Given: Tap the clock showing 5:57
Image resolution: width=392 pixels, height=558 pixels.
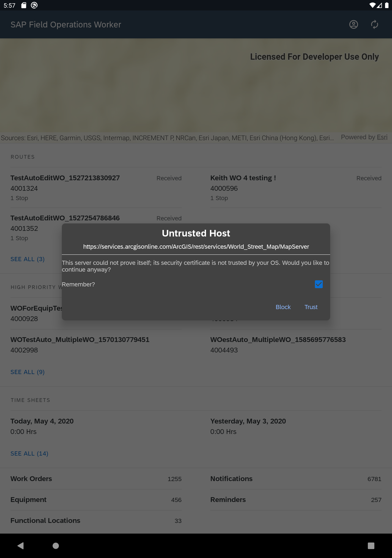Looking at the screenshot, I should click(9, 5).
